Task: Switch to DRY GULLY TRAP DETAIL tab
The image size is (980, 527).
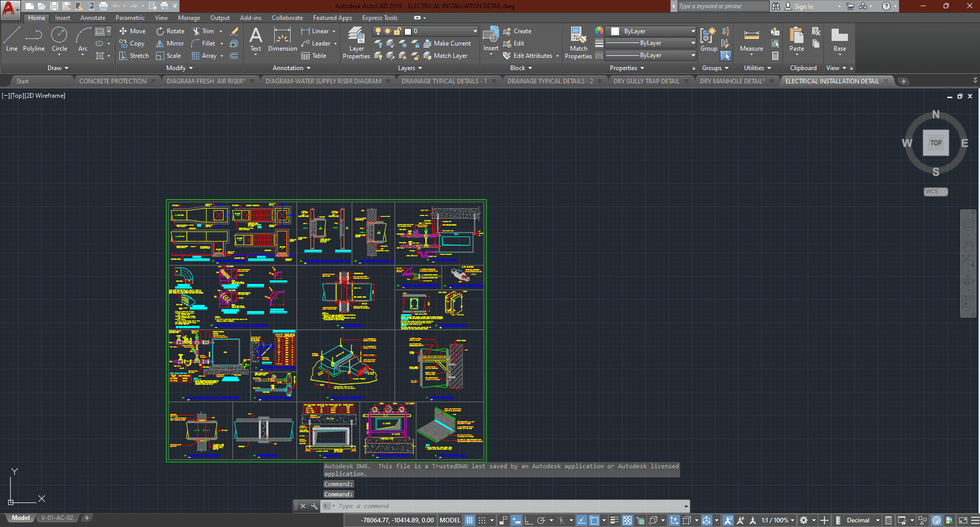Action: tap(646, 81)
